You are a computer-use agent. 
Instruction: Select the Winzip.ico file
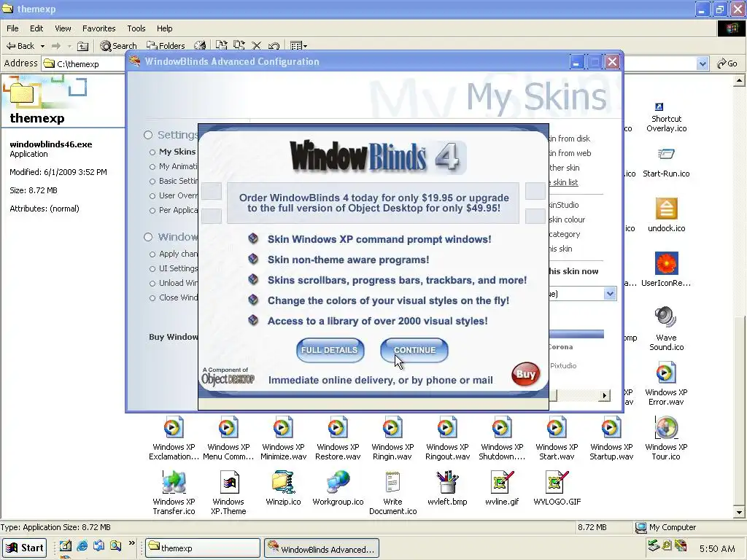pos(283,488)
